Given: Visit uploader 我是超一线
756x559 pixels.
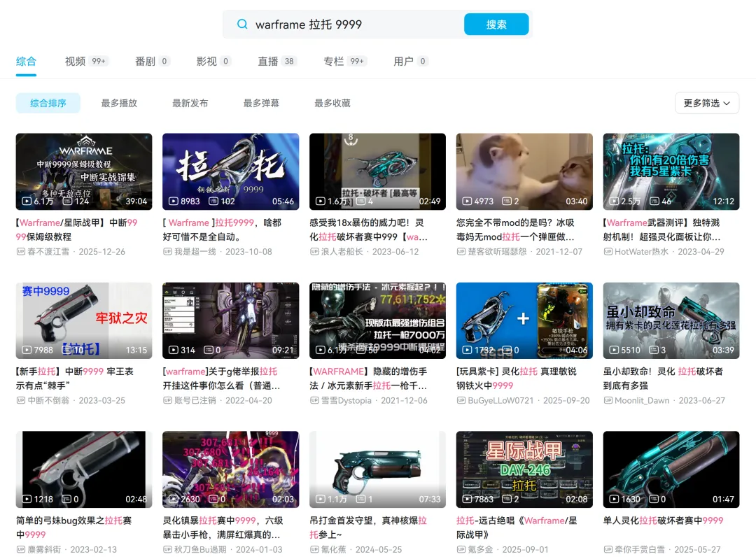Looking at the screenshot, I should click(195, 252).
